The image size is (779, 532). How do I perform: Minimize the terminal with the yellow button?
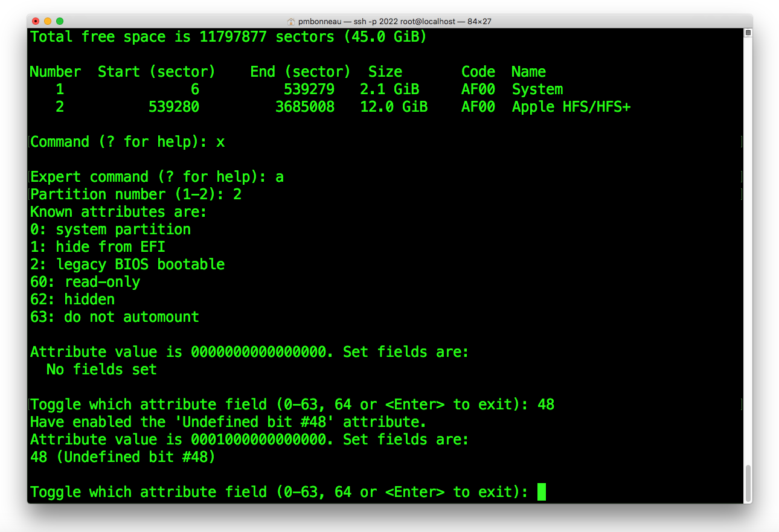48,21
